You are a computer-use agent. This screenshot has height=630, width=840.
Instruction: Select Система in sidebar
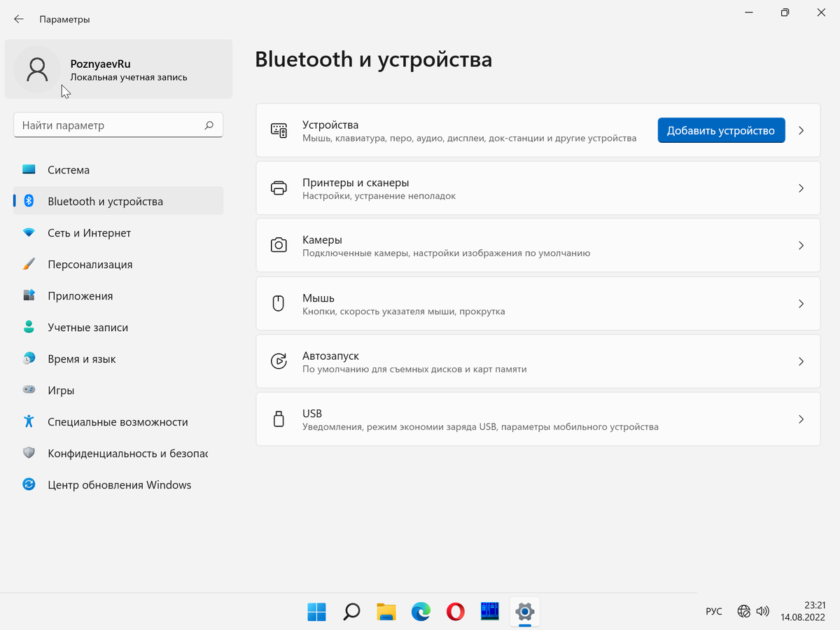point(118,169)
